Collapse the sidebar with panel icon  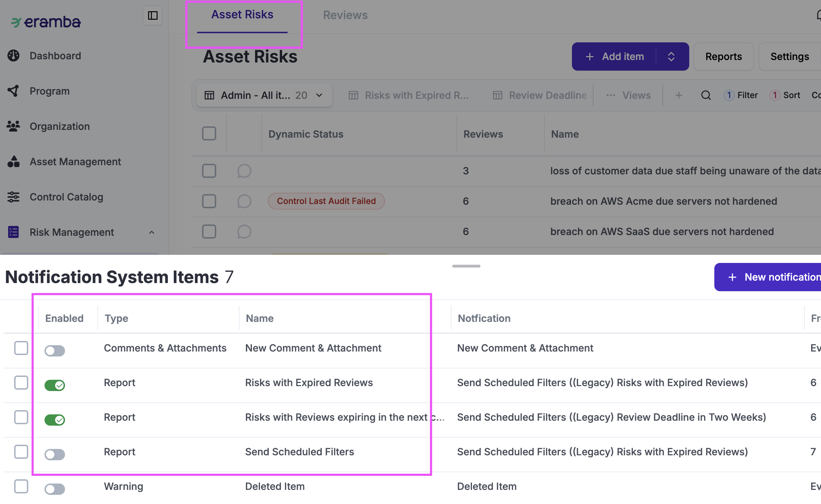pos(153,16)
